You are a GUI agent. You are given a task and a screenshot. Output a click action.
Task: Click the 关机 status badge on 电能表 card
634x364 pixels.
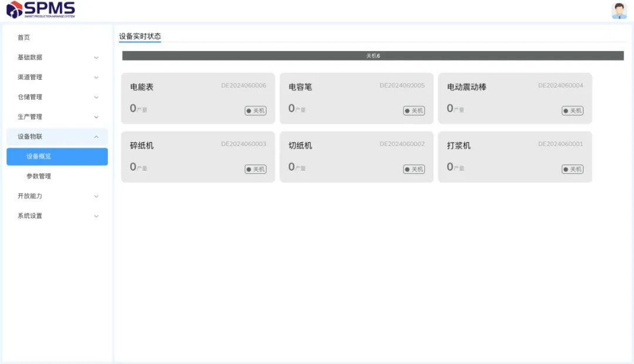pos(255,110)
